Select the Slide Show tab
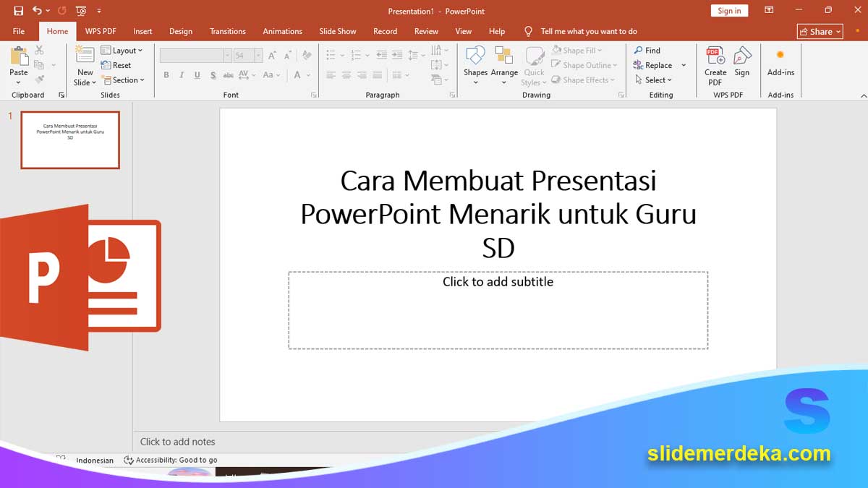This screenshot has width=868, height=488. pyautogui.click(x=338, y=31)
